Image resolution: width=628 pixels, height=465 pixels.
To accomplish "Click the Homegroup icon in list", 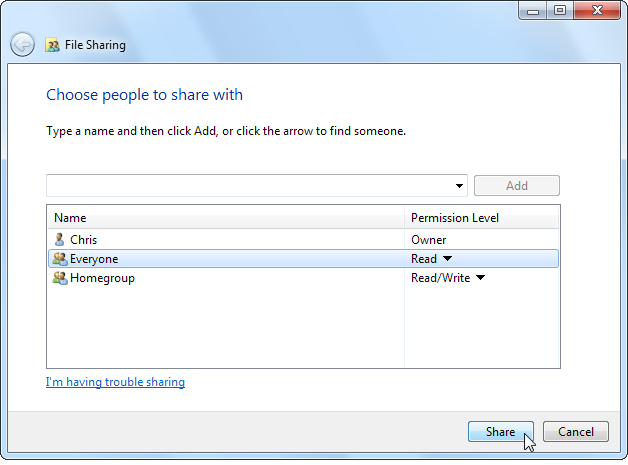I will pyautogui.click(x=60, y=278).
